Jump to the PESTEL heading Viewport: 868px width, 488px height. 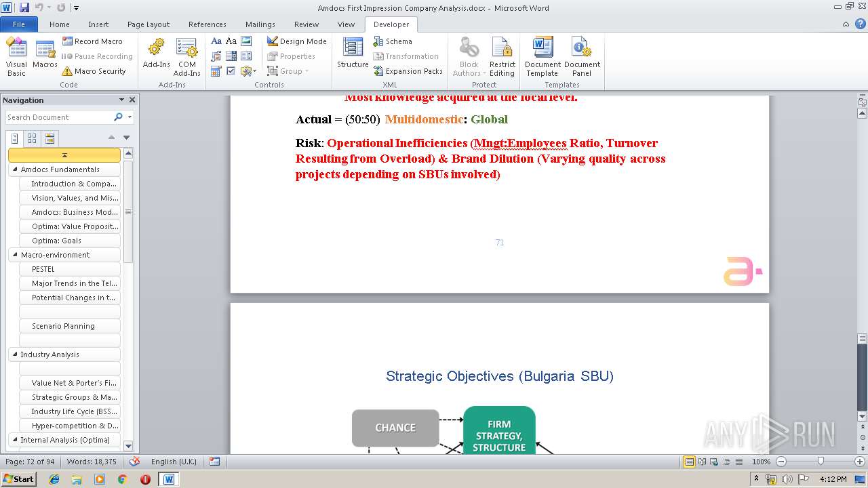coord(70,269)
